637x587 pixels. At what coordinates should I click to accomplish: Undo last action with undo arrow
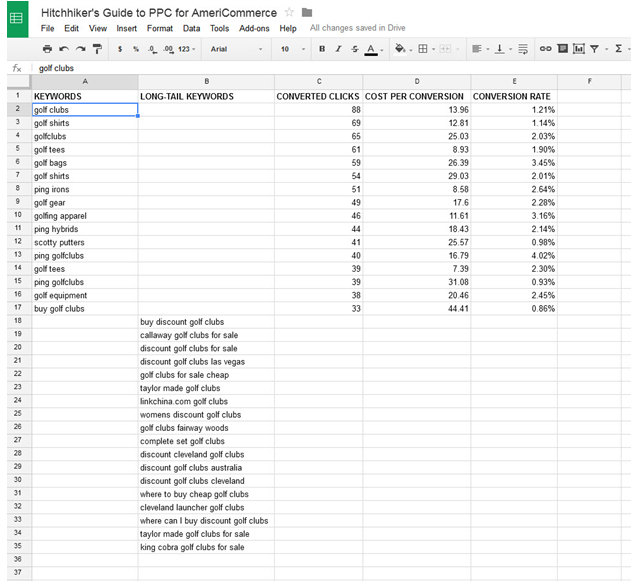click(x=64, y=49)
